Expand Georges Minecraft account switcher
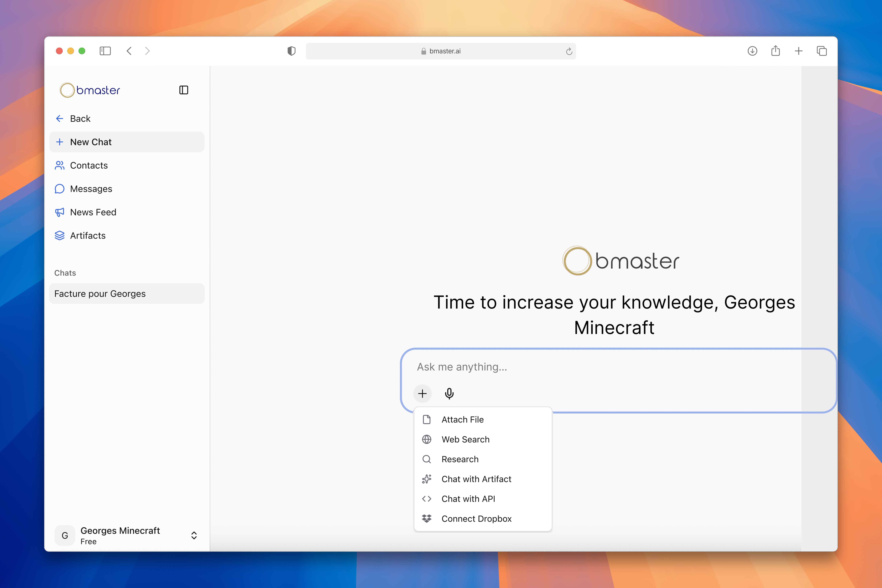The width and height of the screenshot is (882, 588). pyautogui.click(x=194, y=535)
